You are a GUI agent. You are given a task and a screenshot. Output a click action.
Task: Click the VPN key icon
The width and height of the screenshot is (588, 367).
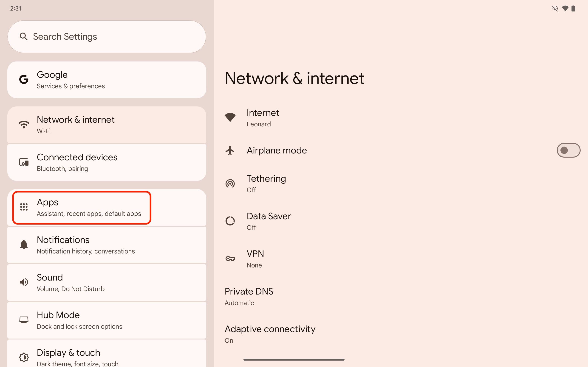pos(231,258)
